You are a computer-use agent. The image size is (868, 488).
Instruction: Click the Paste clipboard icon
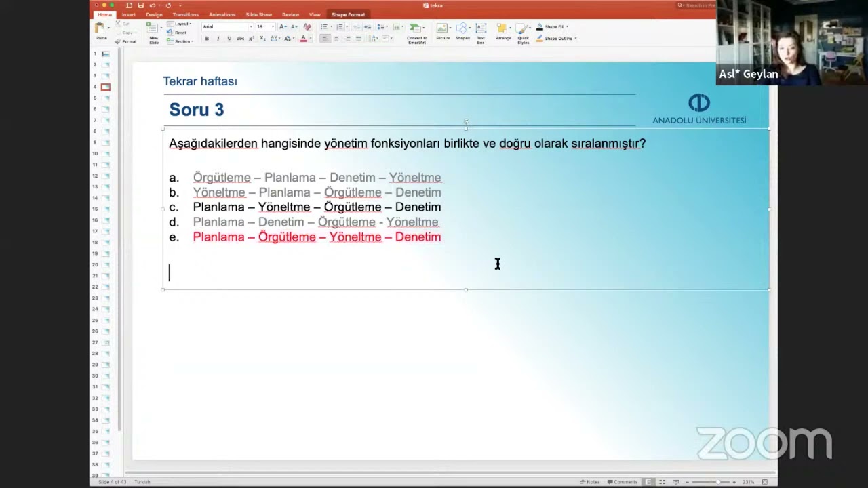point(101,29)
